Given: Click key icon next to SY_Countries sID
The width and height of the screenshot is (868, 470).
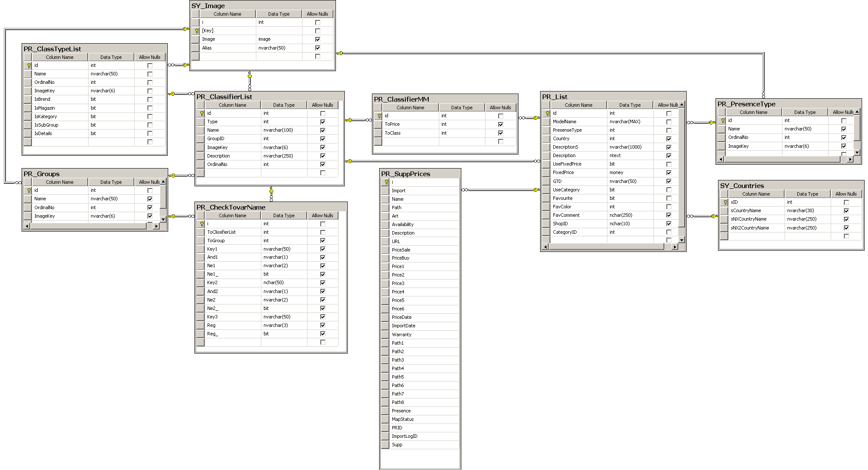Looking at the screenshot, I should [x=725, y=202].
